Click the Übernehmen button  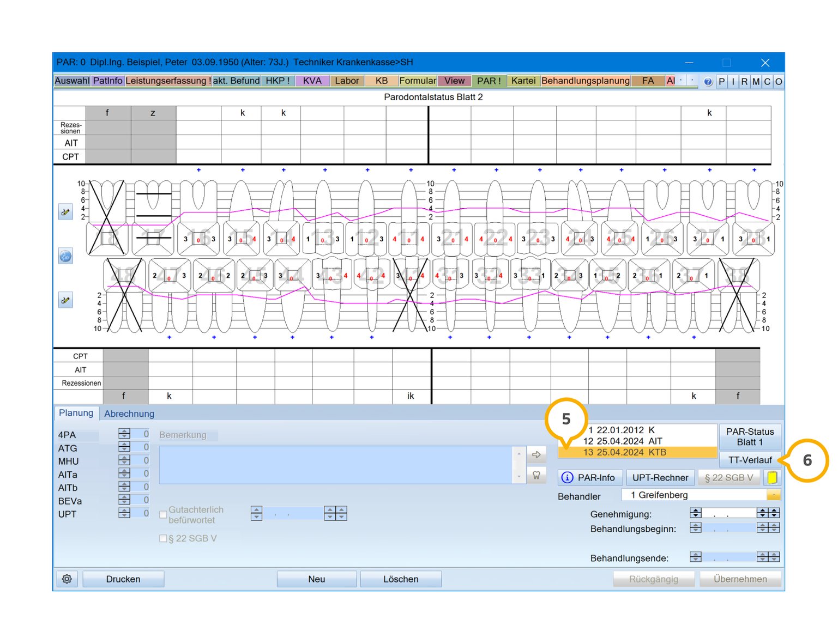pyautogui.click(x=740, y=579)
